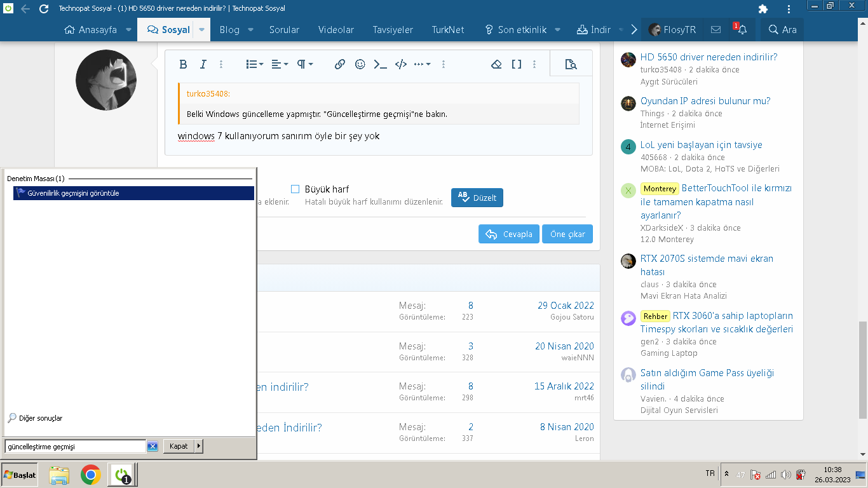Select Güvenilirlik geçmişini görüntüle search result
868x488 pixels.
point(133,193)
